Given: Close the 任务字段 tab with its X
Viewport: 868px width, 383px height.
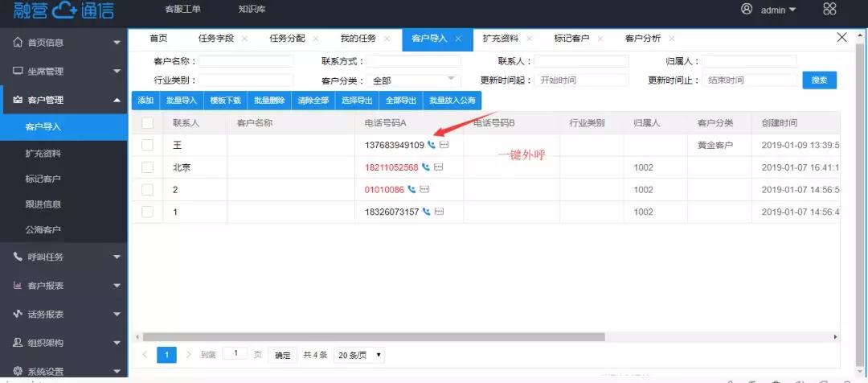Looking at the screenshot, I should point(244,39).
